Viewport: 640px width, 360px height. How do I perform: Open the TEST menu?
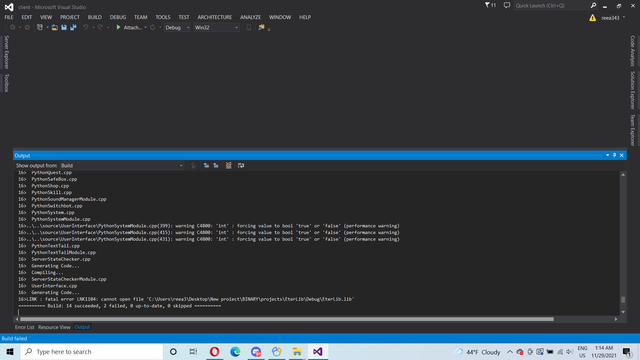pos(184,17)
